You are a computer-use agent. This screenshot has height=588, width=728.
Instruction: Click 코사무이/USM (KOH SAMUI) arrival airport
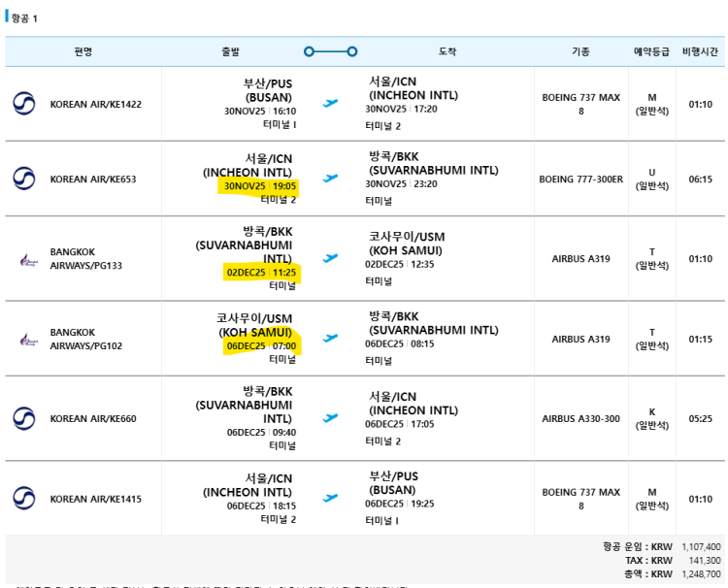(407, 244)
